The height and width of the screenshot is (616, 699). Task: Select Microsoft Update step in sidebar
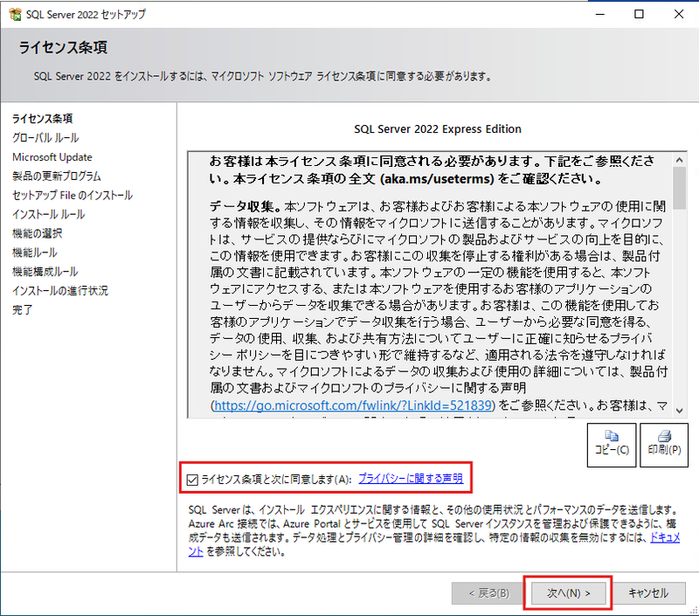[x=52, y=157]
